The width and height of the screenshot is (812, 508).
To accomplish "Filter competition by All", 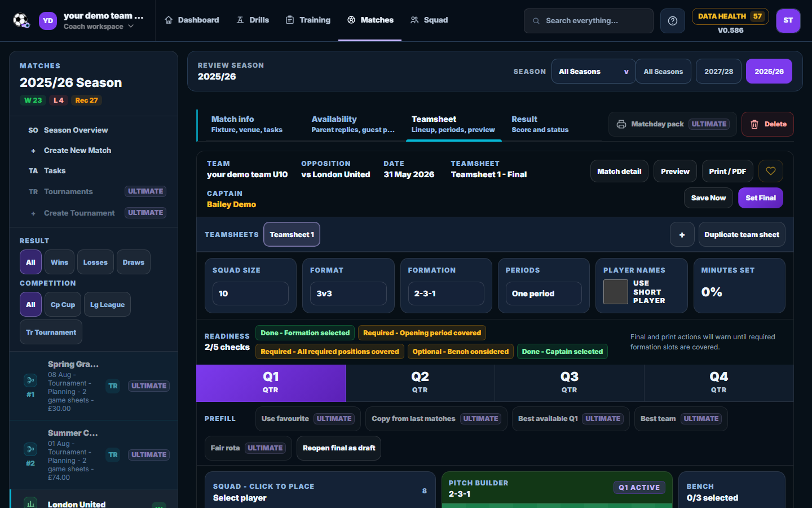I will (x=30, y=304).
